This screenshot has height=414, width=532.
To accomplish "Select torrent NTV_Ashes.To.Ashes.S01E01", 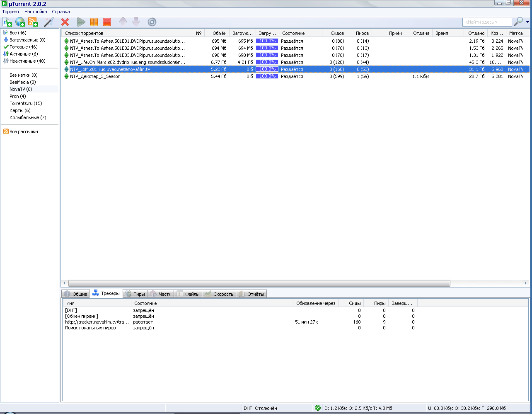I will tap(295, 41).
